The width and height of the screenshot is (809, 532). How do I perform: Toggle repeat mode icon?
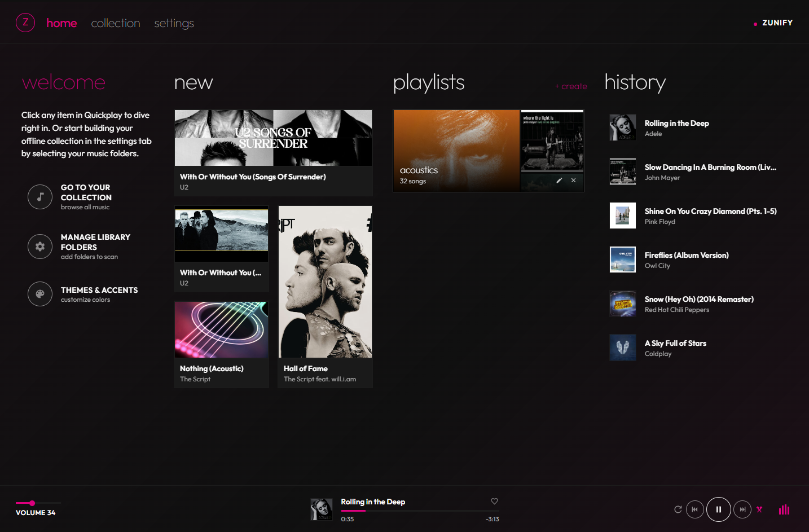click(678, 509)
